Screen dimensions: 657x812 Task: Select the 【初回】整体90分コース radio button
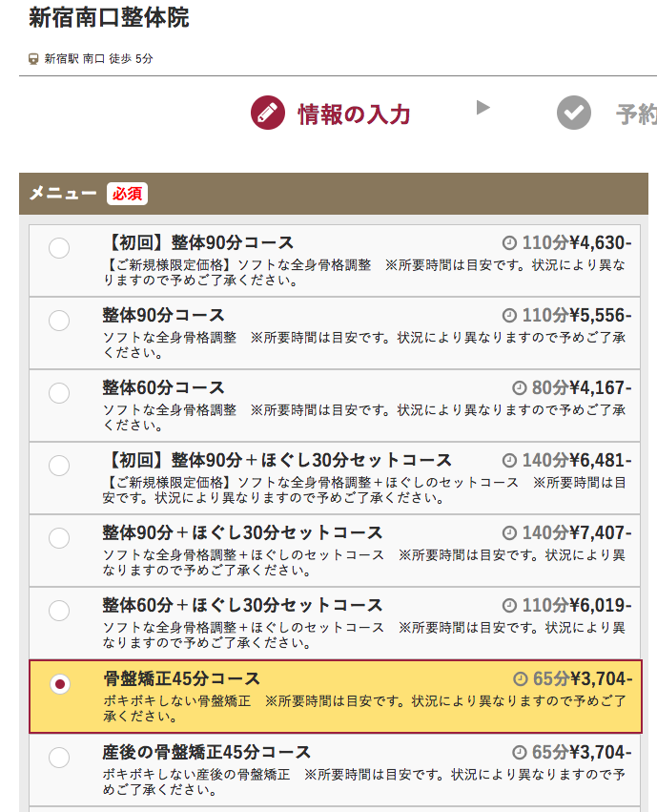coord(59,248)
